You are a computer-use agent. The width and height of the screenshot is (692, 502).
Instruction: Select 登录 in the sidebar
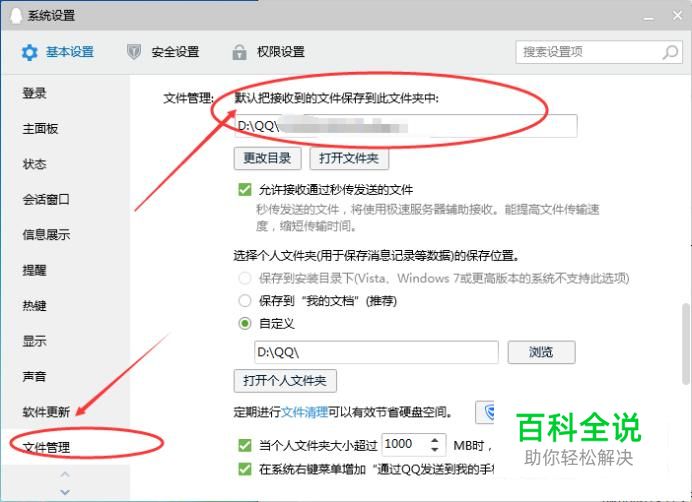[34, 93]
